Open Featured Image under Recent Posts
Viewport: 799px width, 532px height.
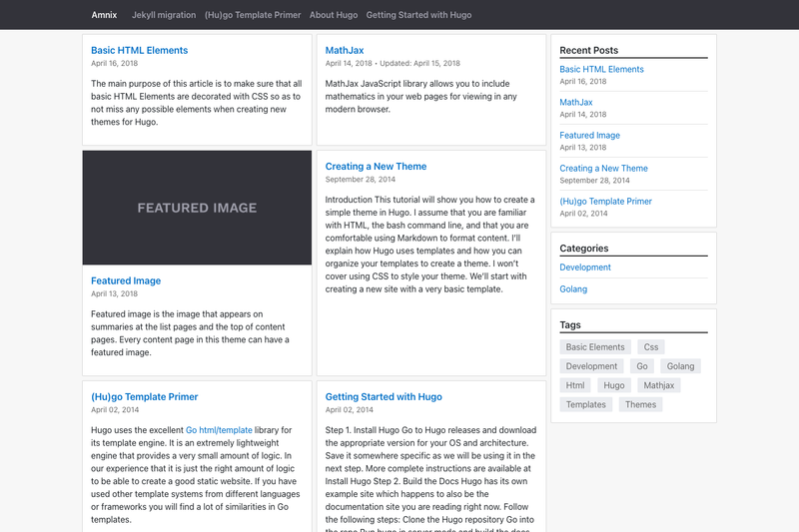click(589, 136)
